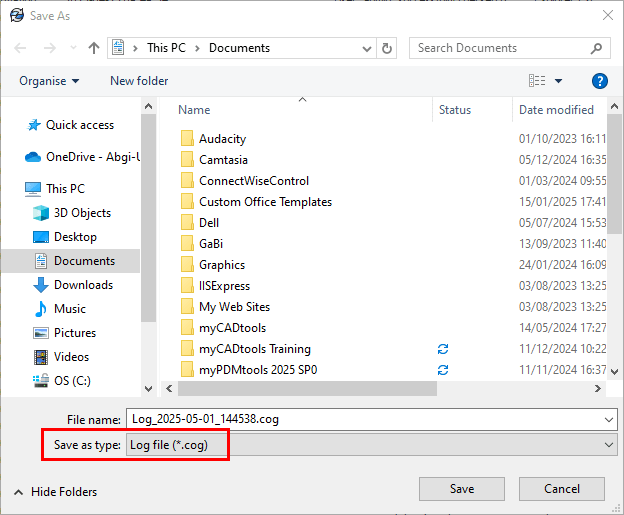
Task: Select the Audacity folder icon
Action: (x=187, y=139)
